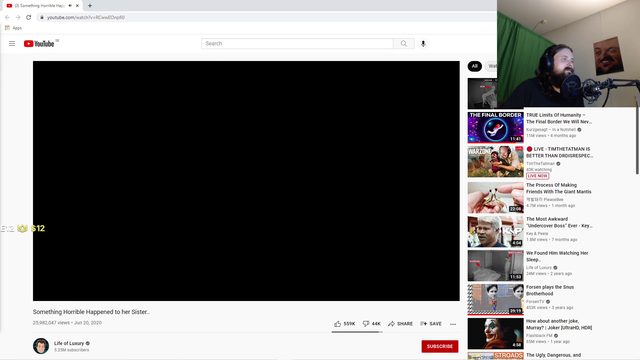Open Life of Luxury channel avatar

41,346
